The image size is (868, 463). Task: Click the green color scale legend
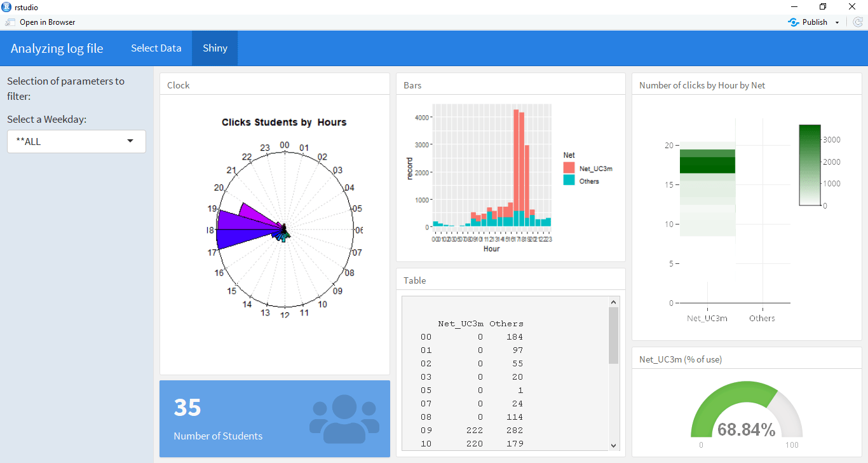point(809,164)
